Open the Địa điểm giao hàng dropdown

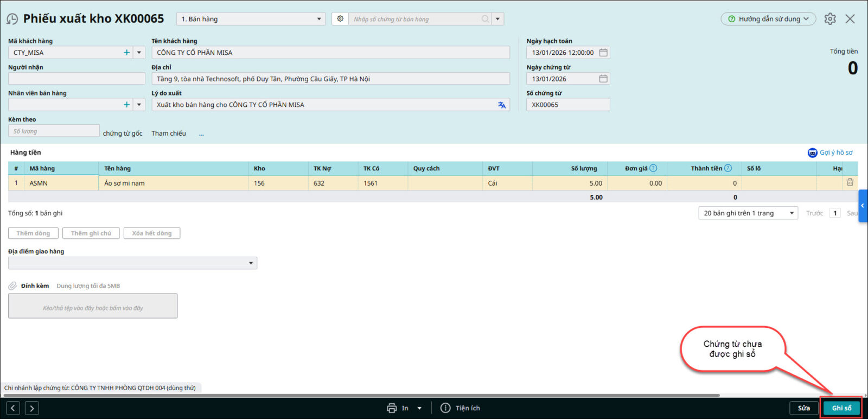point(251,263)
